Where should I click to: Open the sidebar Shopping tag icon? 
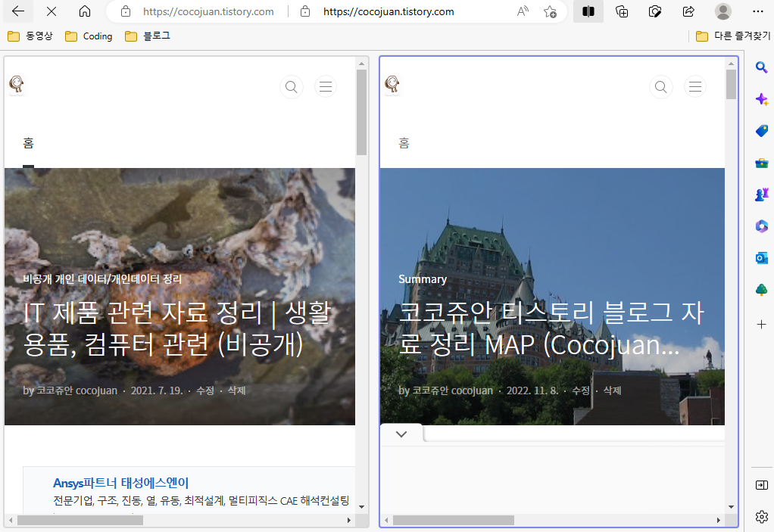pyautogui.click(x=762, y=131)
